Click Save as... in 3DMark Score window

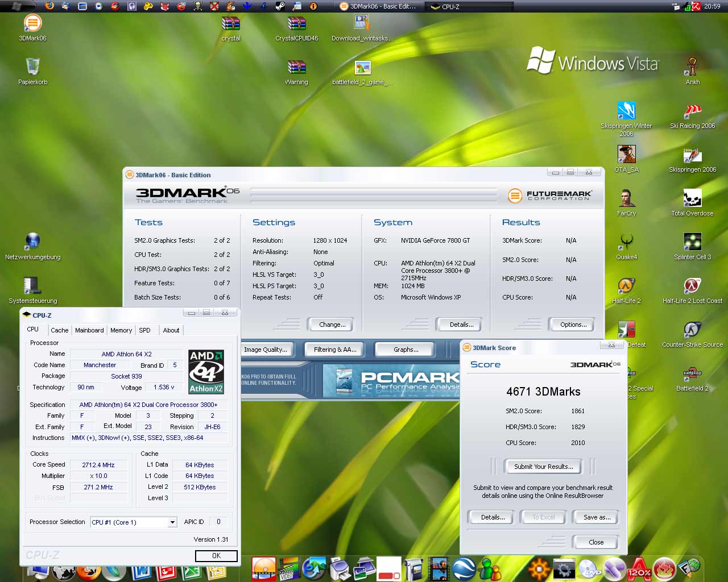(597, 517)
